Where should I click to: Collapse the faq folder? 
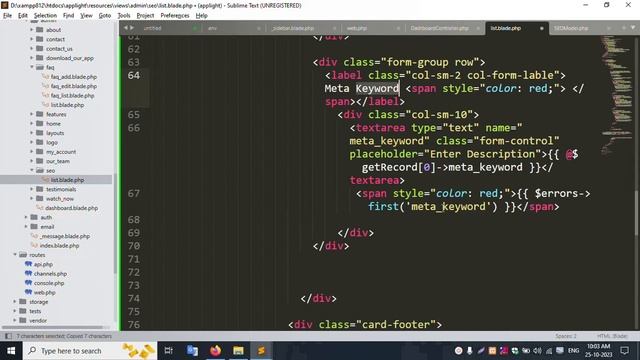coord(32,67)
